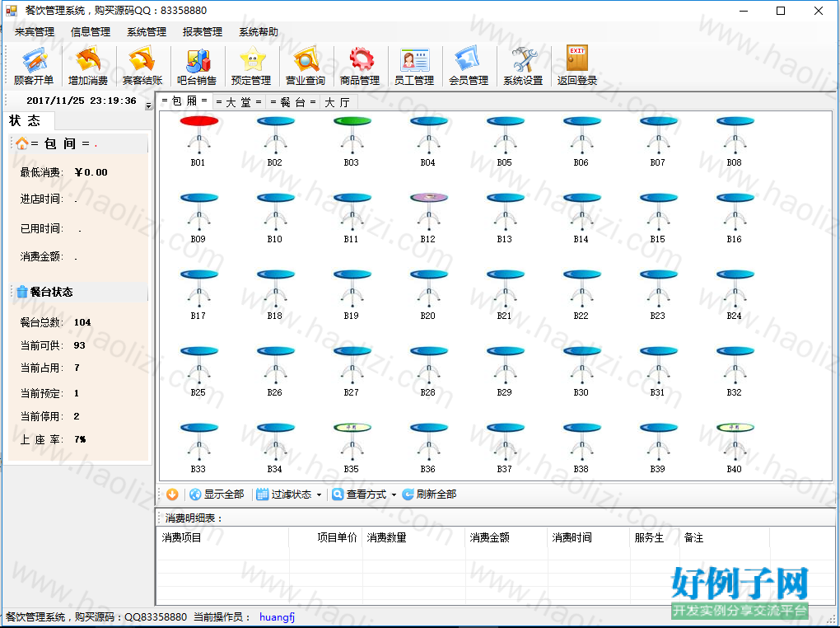The height and width of the screenshot is (628, 840).
Task: Click 刷新全部 refresh button
Action: (x=430, y=494)
